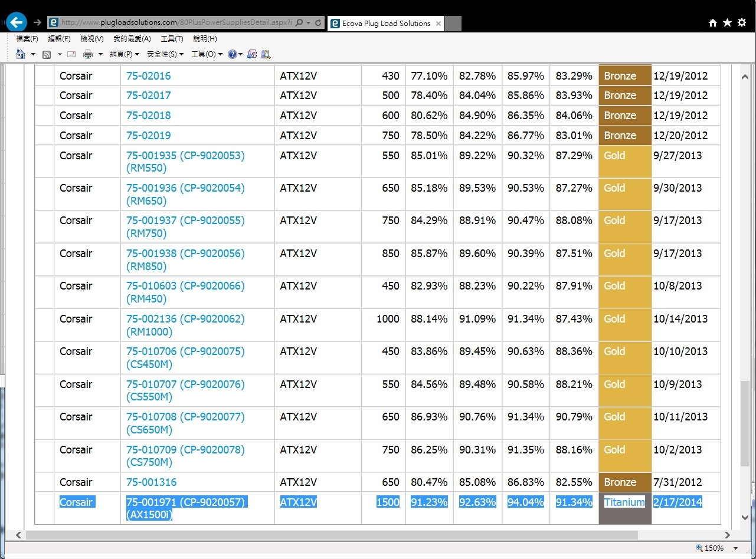Close the Ecova Plug Load Solutions tab
Viewport: 756px width, 559px height.
tap(438, 24)
